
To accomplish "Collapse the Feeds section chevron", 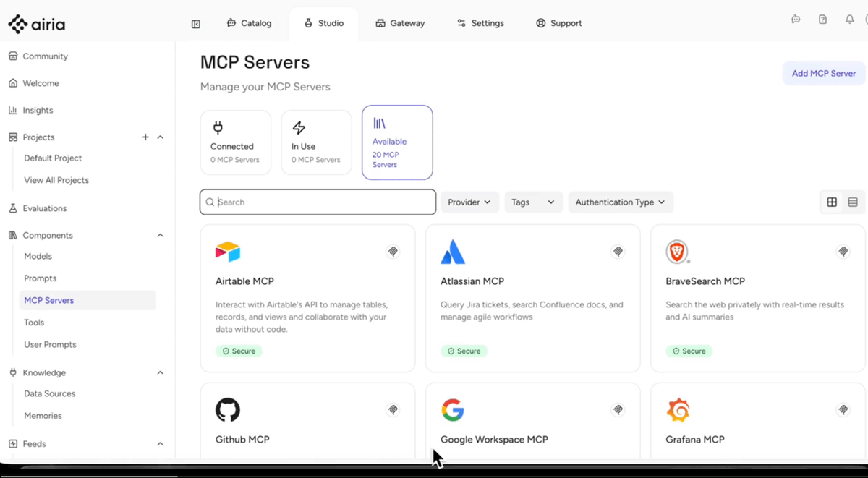I will pos(161,444).
